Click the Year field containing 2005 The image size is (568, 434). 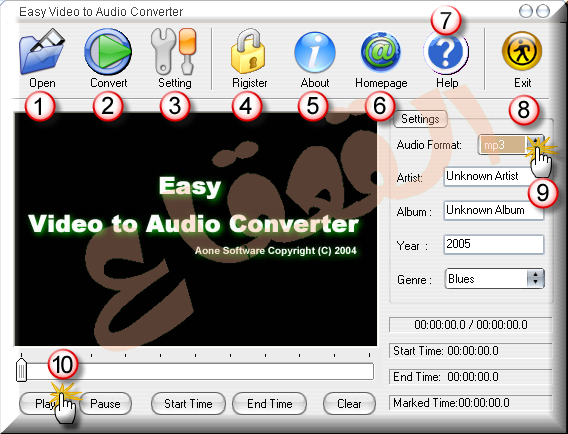[x=494, y=244]
